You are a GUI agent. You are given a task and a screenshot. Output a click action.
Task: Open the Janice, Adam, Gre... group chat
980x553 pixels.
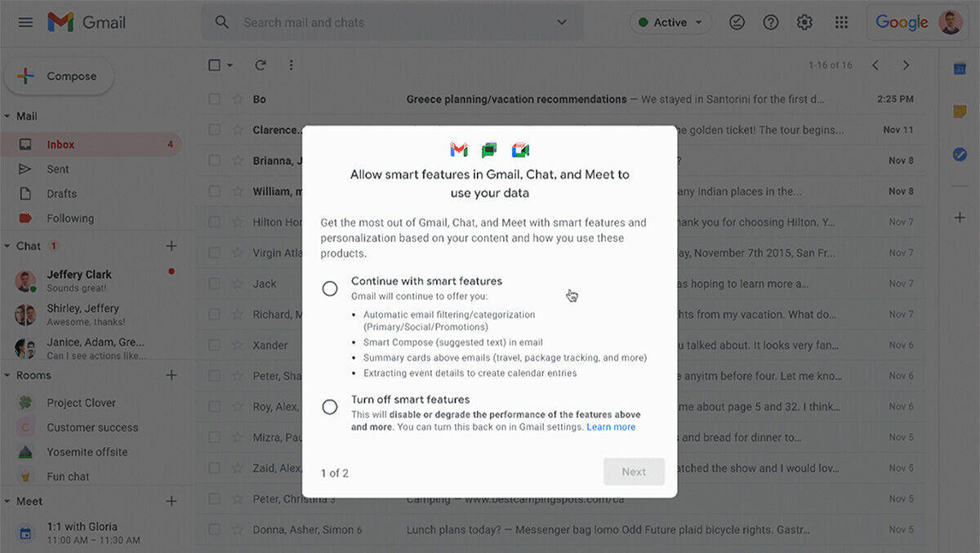(91, 348)
